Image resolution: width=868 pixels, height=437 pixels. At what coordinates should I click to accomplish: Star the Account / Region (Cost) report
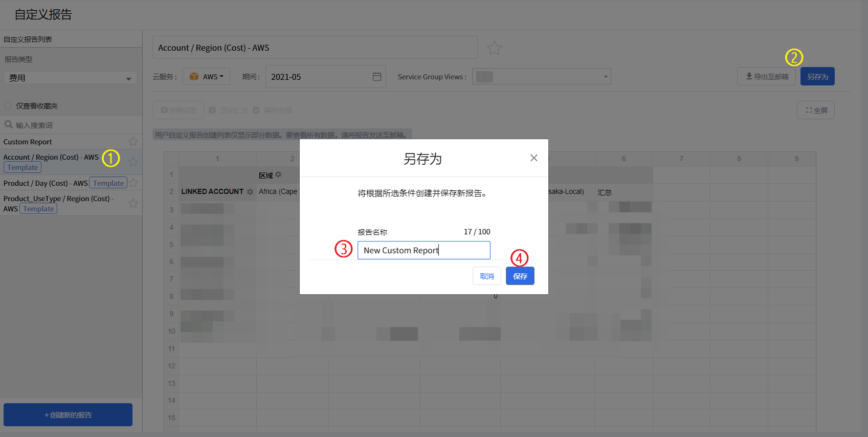133,162
